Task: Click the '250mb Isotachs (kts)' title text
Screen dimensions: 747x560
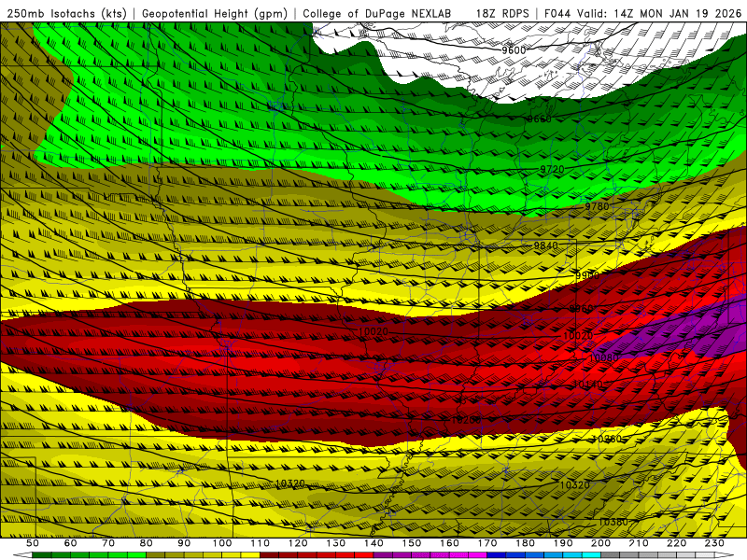Action: [x=66, y=13]
